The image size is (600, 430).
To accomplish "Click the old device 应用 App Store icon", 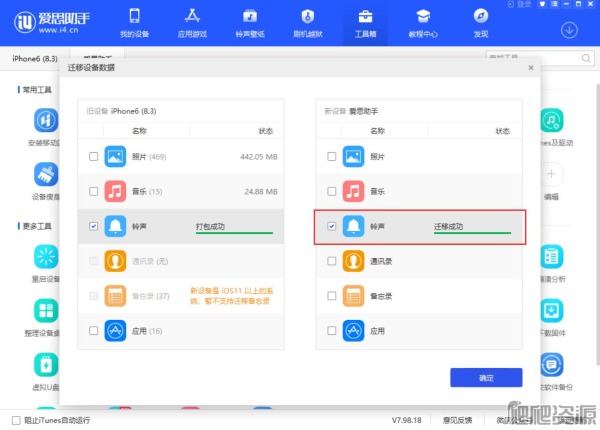I will point(115,331).
